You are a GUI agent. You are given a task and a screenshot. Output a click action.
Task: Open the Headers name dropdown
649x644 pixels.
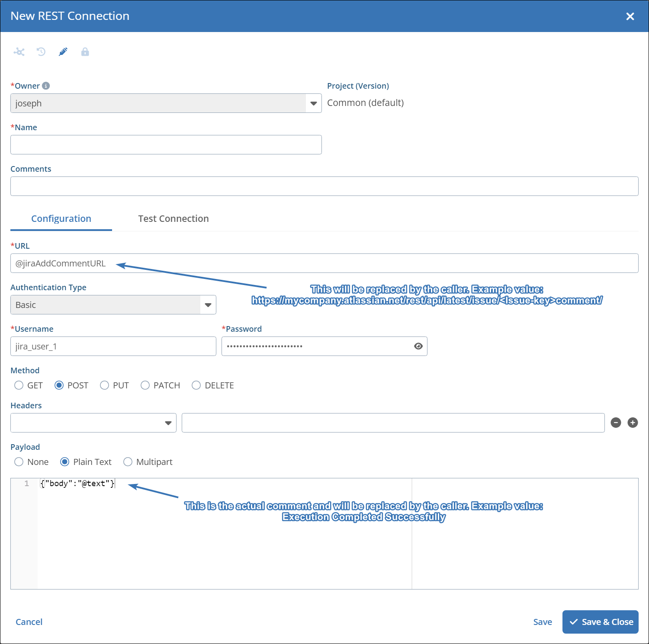point(168,423)
